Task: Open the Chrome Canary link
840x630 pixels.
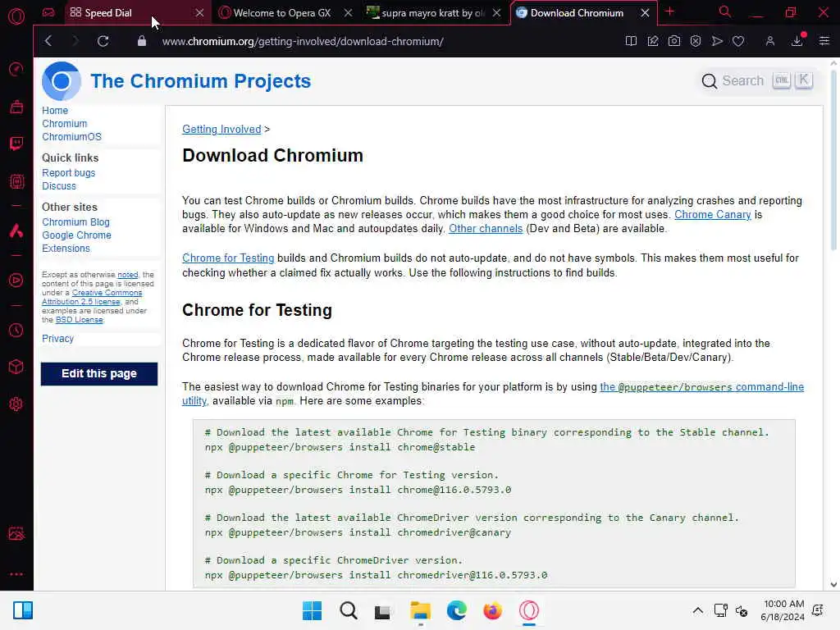Action: (713, 214)
